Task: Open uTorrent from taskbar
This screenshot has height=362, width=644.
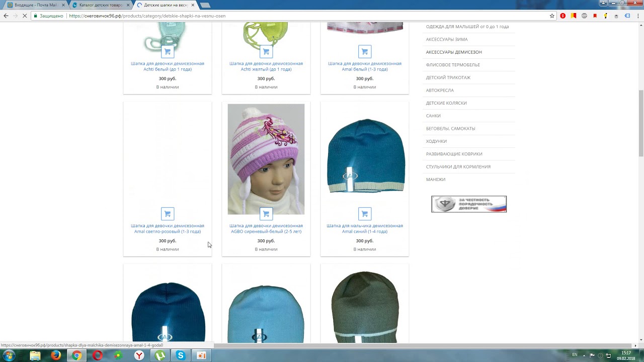Action: click(x=160, y=355)
